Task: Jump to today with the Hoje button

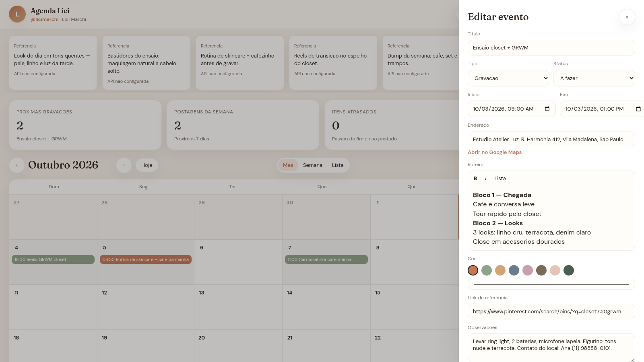Action: tap(147, 165)
